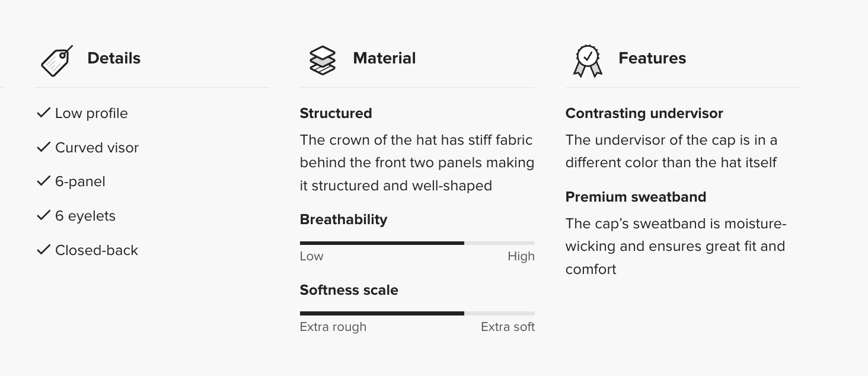Select the Features section heading

coord(652,58)
